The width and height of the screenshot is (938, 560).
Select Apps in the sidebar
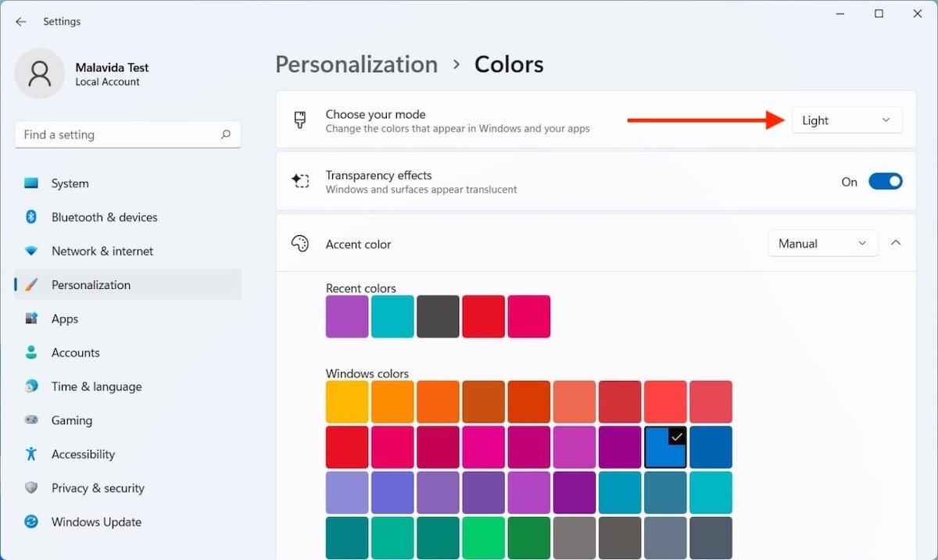pos(128,319)
